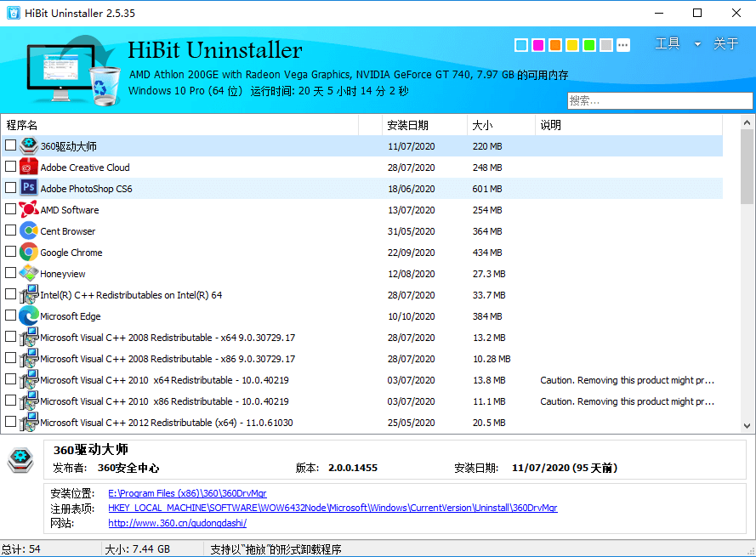
Task: Click the Intel C++ Redistributables installer icon
Action: tap(29, 294)
